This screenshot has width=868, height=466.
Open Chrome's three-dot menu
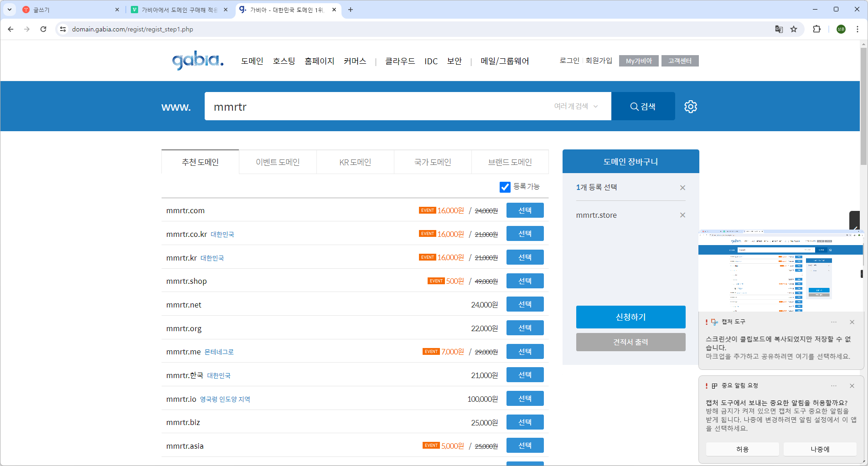click(858, 29)
